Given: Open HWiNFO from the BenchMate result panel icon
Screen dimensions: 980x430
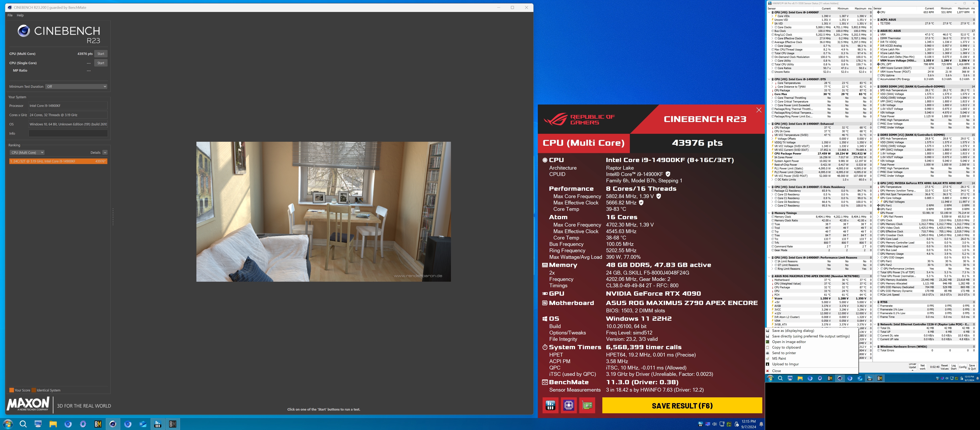Looking at the screenshot, I should (551, 405).
